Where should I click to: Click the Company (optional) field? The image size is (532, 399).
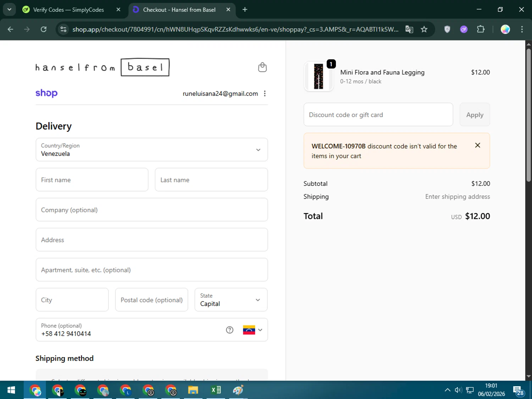(x=152, y=210)
